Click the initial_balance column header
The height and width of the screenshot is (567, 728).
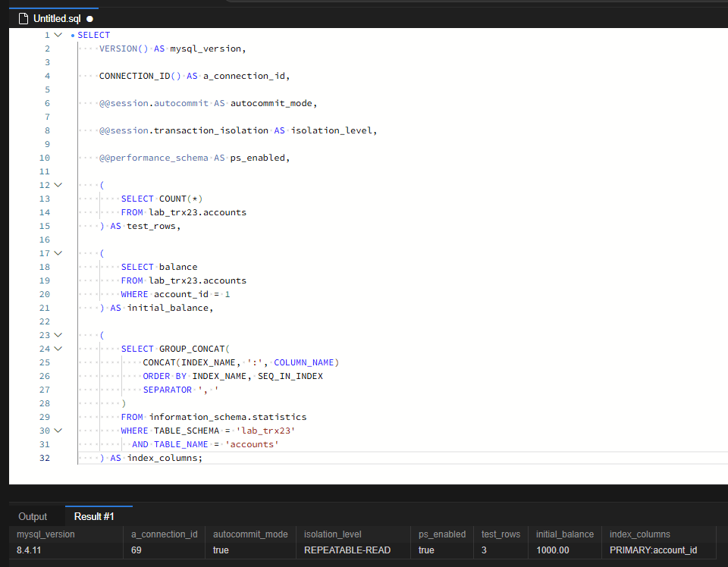[x=564, y=534]
